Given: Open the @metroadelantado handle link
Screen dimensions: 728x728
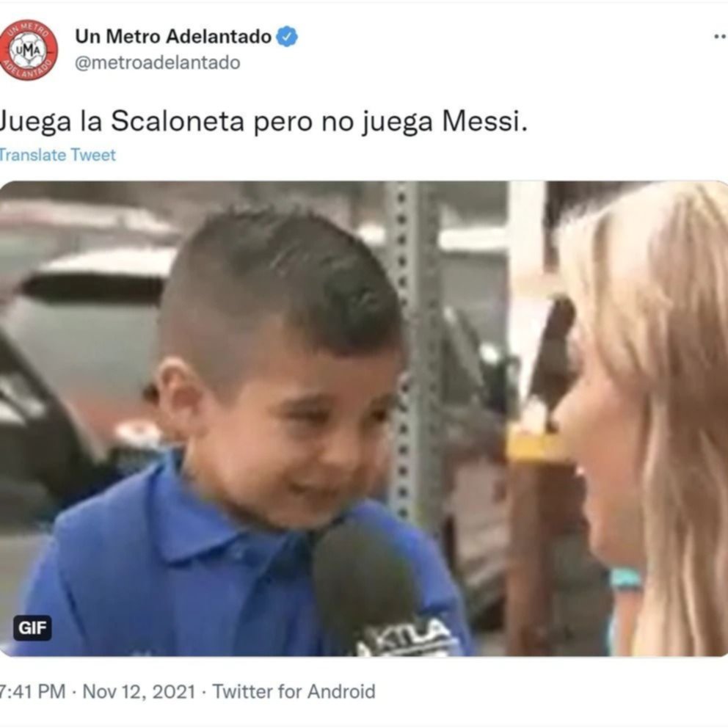Looking at the screenshot, I should click(157, 62).
